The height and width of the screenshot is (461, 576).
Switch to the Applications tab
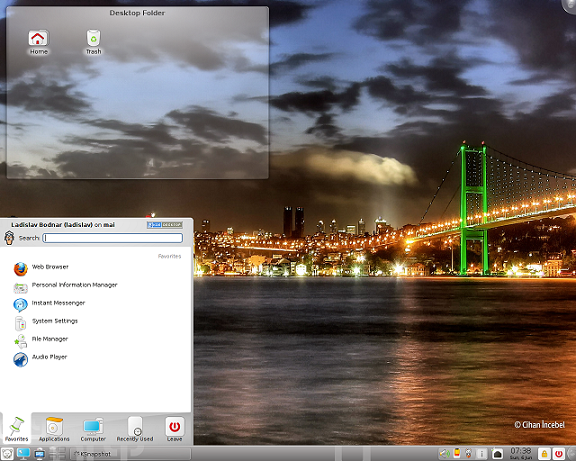[x=54, y=429]
